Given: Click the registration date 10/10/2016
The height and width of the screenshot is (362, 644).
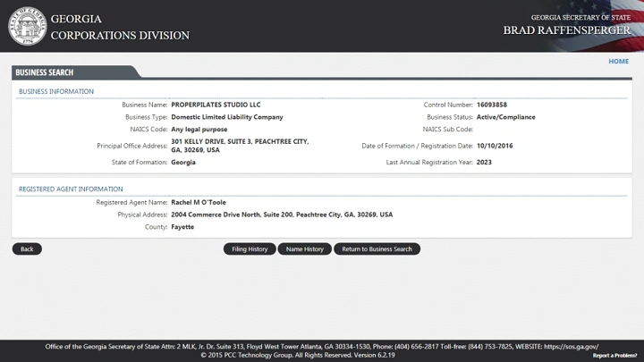Looking at the screenshot, I should [495, 146].
